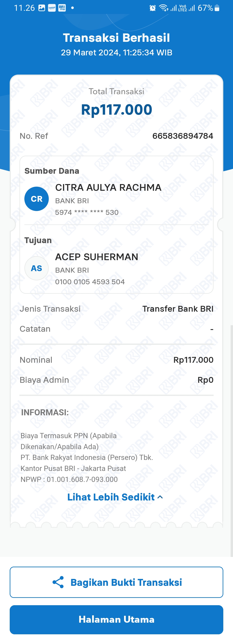Tap the Wi-Fi signal icon in status bar
Image resolution: width=233 pixels, height=644 pixels.
(164, 8)
